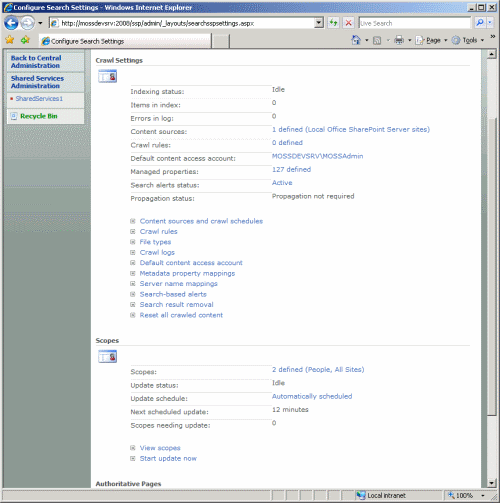Click the red Stop loading icon

pos(348,23)
